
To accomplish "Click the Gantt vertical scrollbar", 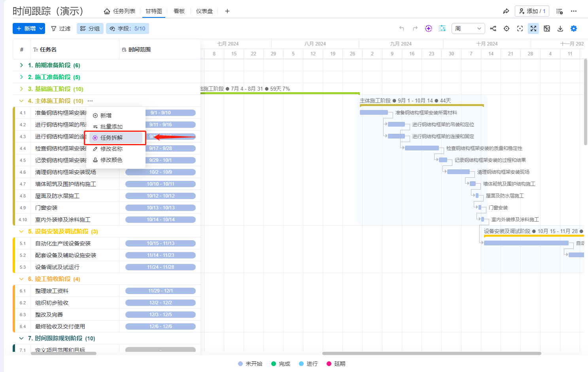I will 586,102.
